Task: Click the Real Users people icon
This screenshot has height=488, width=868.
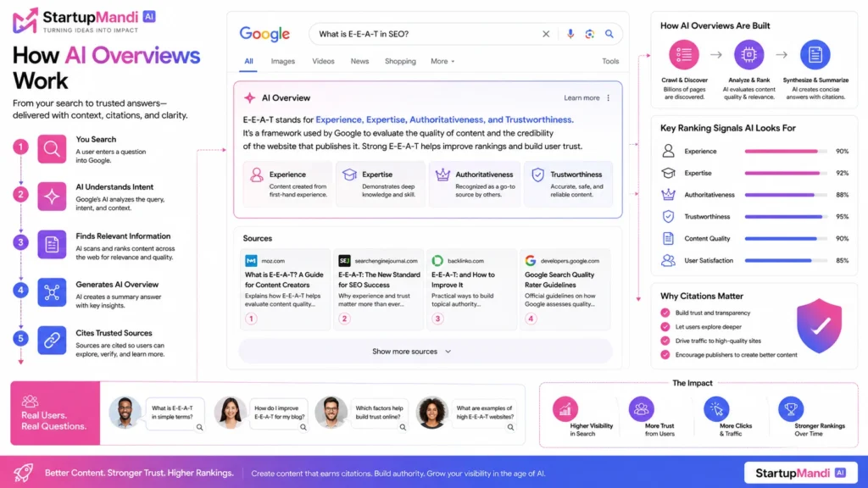Action: (x=30, y=401)
